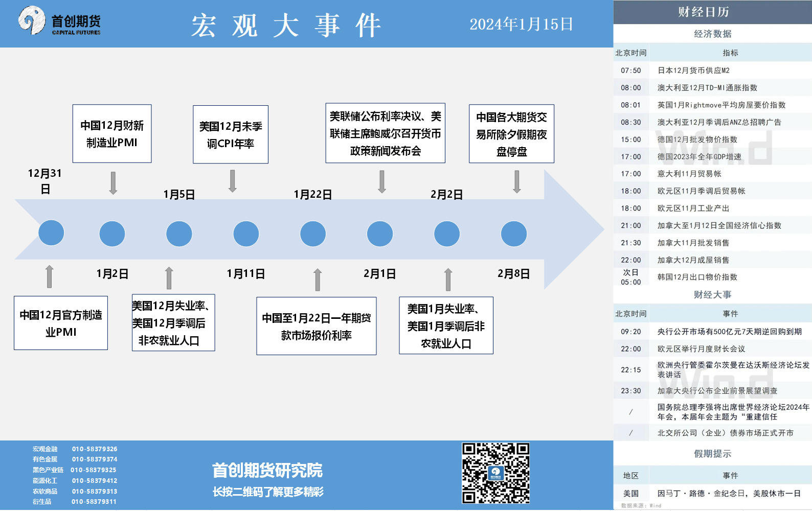Select the timeline circle above 2月1日
The height and width of the screenshot is (511, 812).
pos(380,234)
